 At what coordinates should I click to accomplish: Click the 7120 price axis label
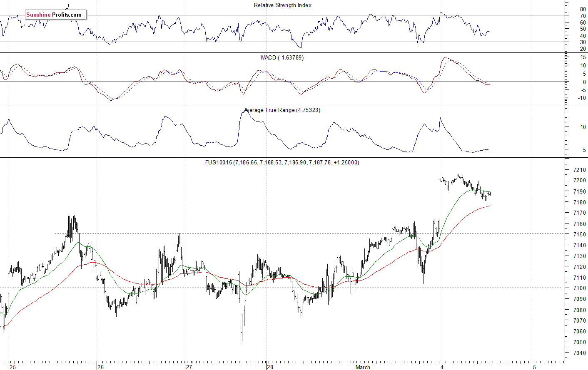(x=580, y=267)
